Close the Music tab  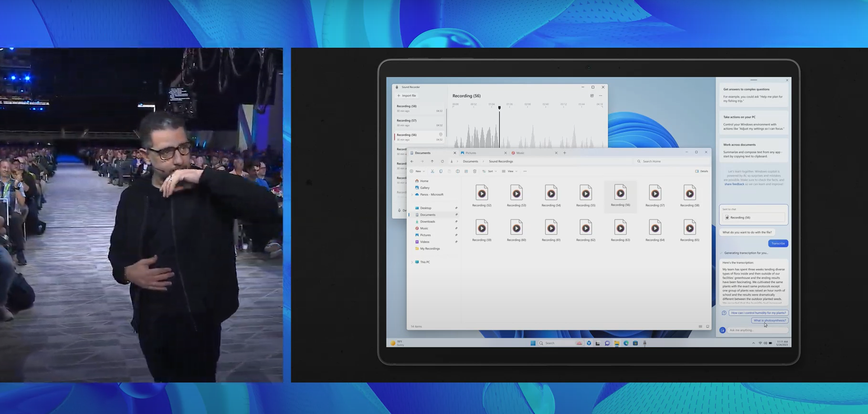coord(556,153)
